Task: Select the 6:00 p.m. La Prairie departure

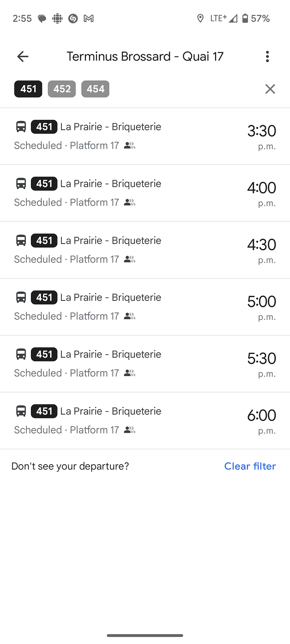Action: click(x=145, y=421)
